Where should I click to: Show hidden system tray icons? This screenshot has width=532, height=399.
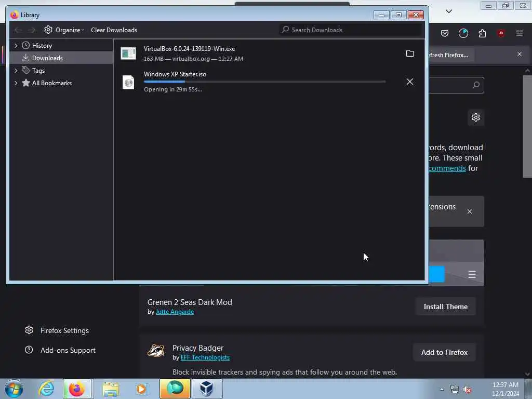coord(442,390)
